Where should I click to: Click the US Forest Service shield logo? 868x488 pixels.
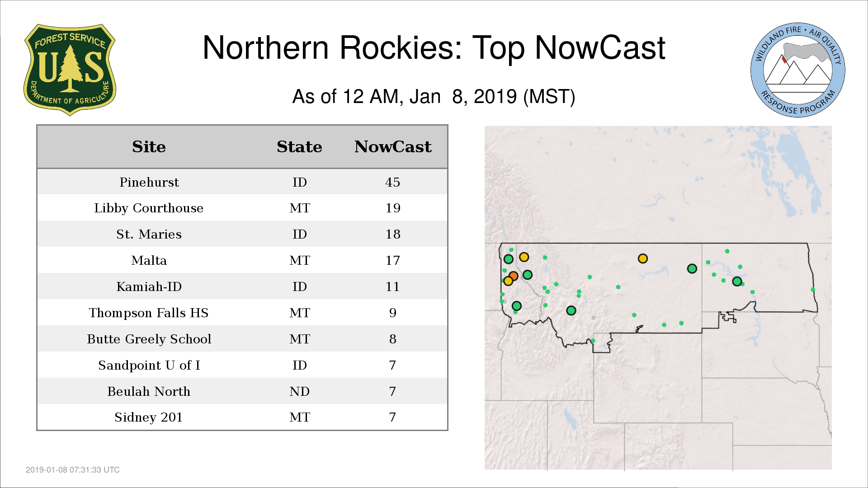point(70,70)
